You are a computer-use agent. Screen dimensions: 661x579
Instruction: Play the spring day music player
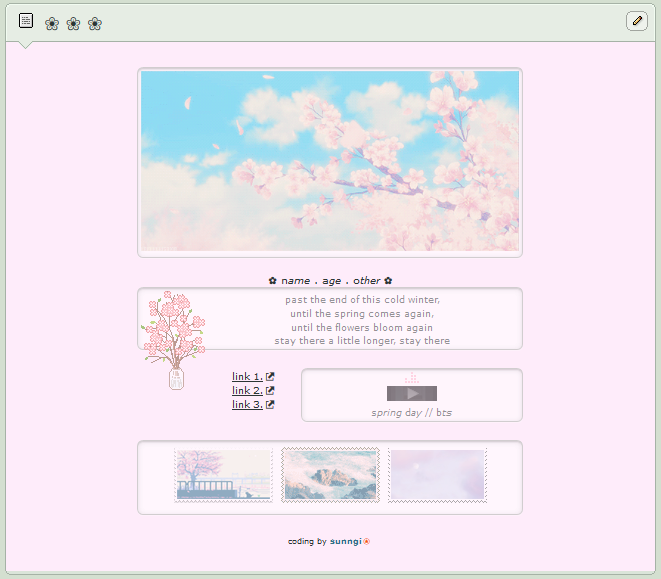click(412, 393)
